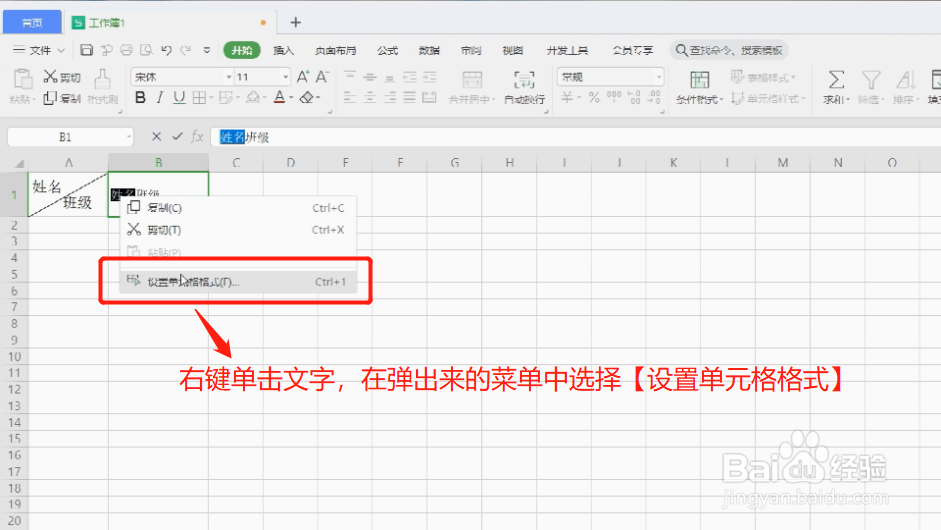
Task: Click the Print icon in quick access bar
Action: coord(127,50)
